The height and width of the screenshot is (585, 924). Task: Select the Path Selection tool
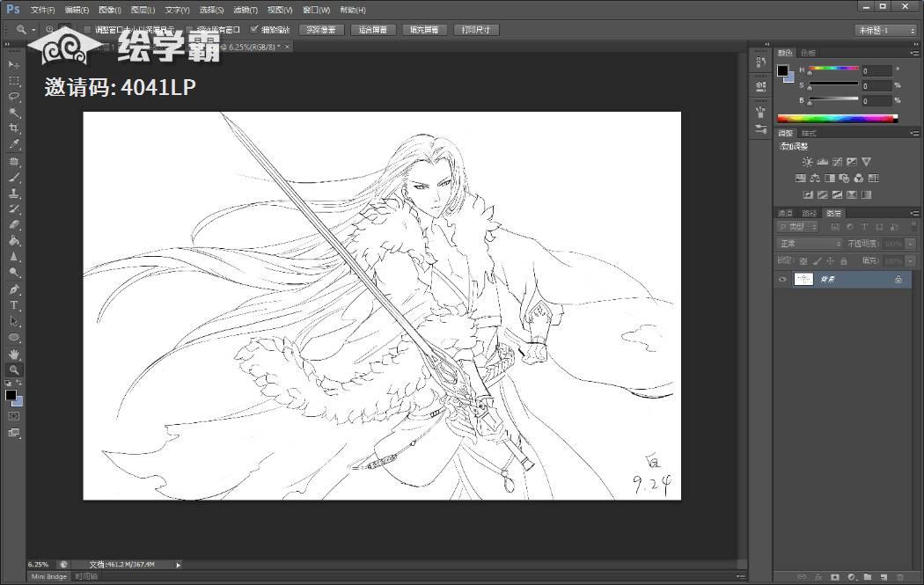point(14,321)
